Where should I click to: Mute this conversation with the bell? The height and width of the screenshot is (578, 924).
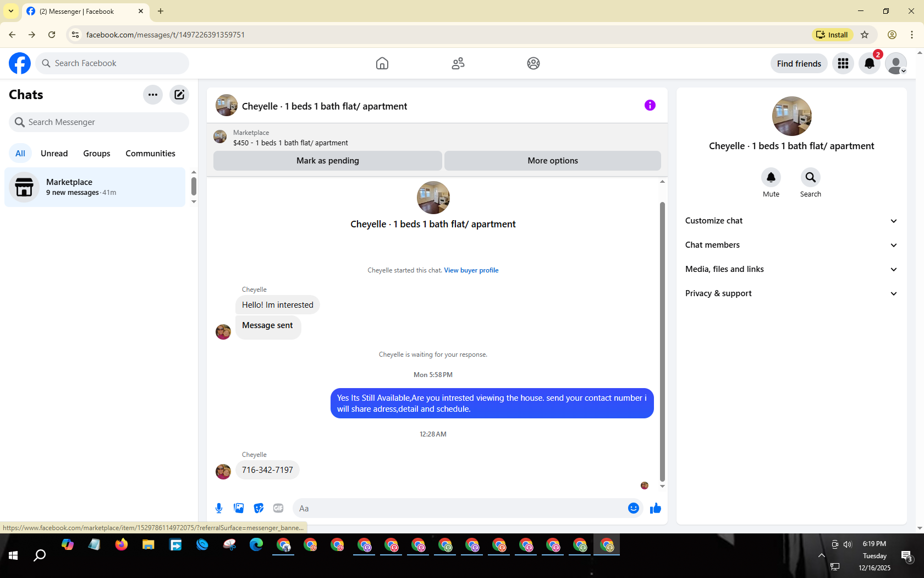(771, 177)
